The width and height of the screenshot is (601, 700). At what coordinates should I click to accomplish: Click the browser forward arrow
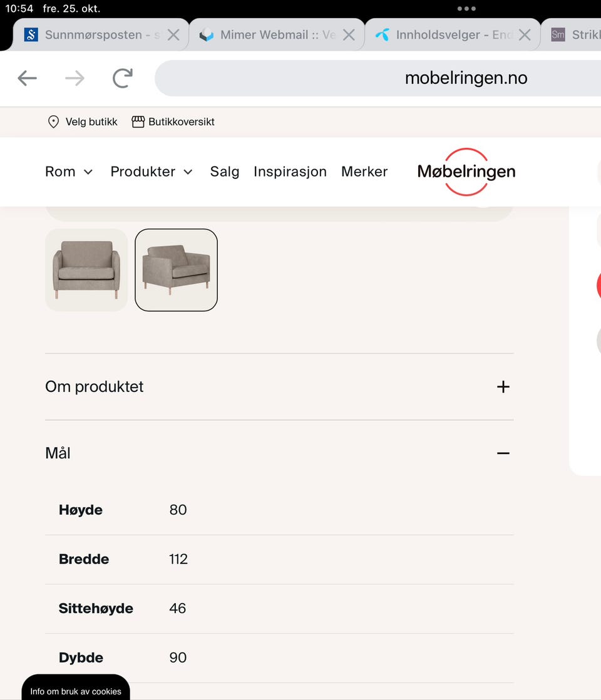coord(74,78)
